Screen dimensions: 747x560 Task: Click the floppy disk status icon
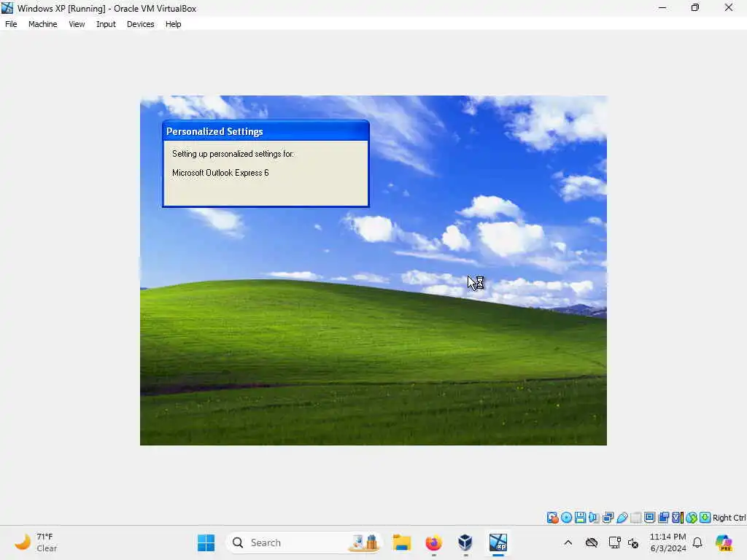pyautogui.click(x=580, y=518)
